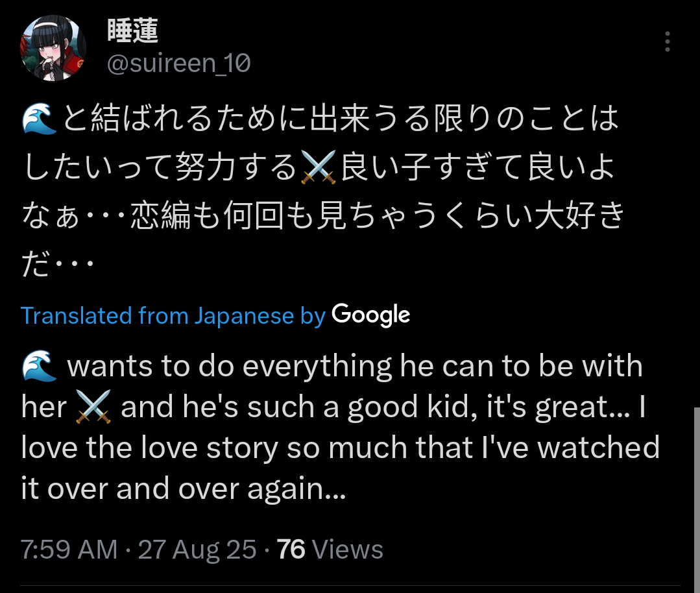Open the three-dot more options menu
This screenshot has height=593, width=700.
(x=667, y=42)
